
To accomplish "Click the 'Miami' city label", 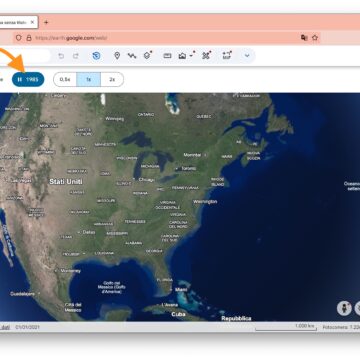I will tap(181, 290).
